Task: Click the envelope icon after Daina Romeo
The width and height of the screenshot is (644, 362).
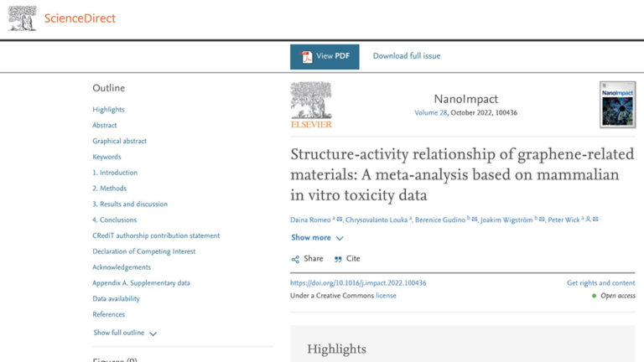Action: click(335, 220)
